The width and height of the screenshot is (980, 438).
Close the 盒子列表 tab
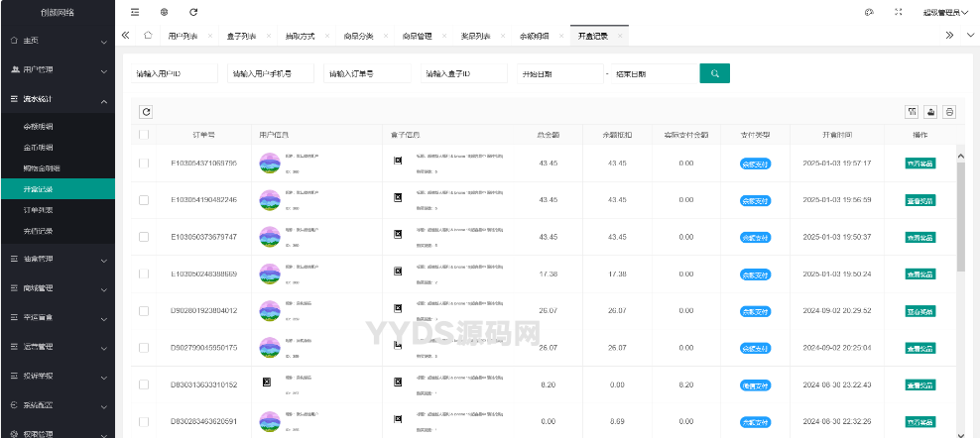pyautogui.click(x=268, y=37)
